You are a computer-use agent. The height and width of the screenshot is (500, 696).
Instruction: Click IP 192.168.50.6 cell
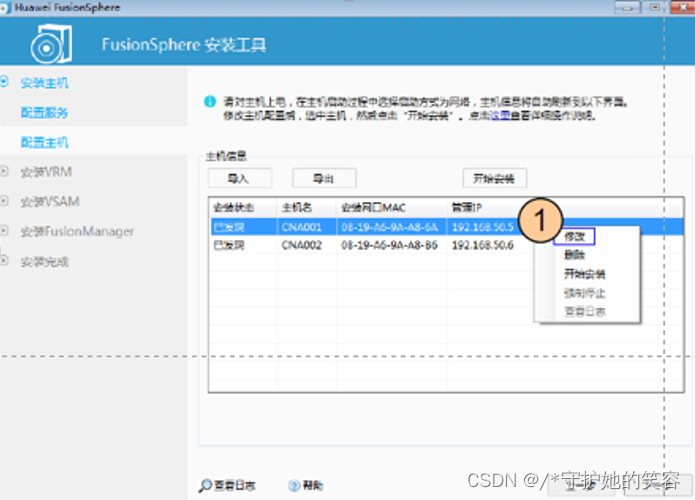click(x=482, y=245)
